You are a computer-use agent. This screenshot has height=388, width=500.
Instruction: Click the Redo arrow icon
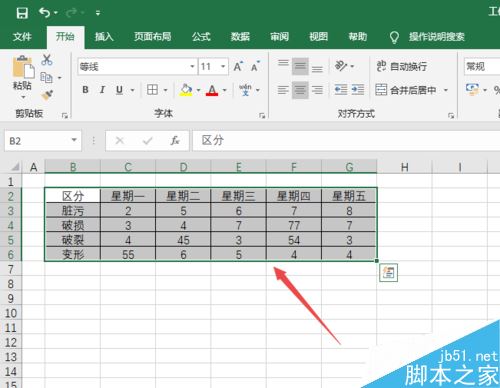[72, 13]
